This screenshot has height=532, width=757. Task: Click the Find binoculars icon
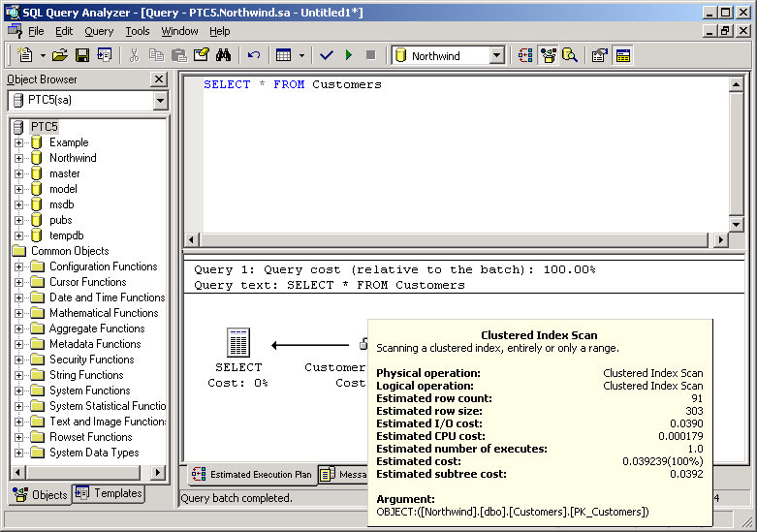(223, 55)
